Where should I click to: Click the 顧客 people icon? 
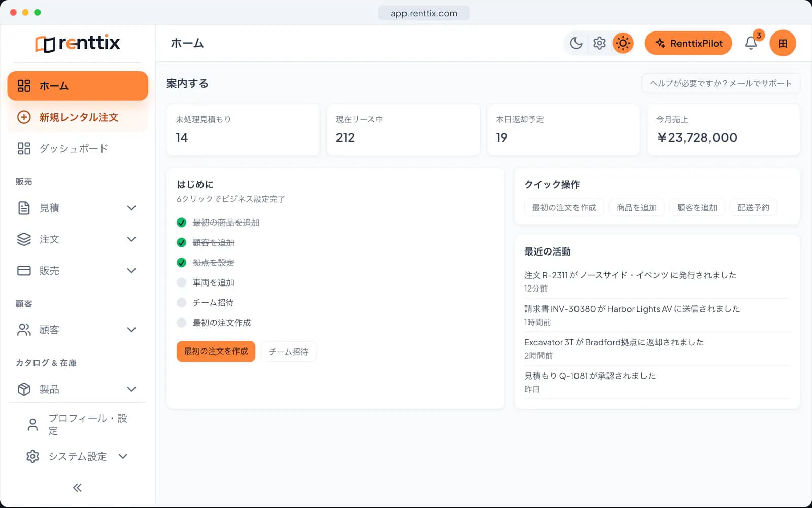[x=24, y=330]
